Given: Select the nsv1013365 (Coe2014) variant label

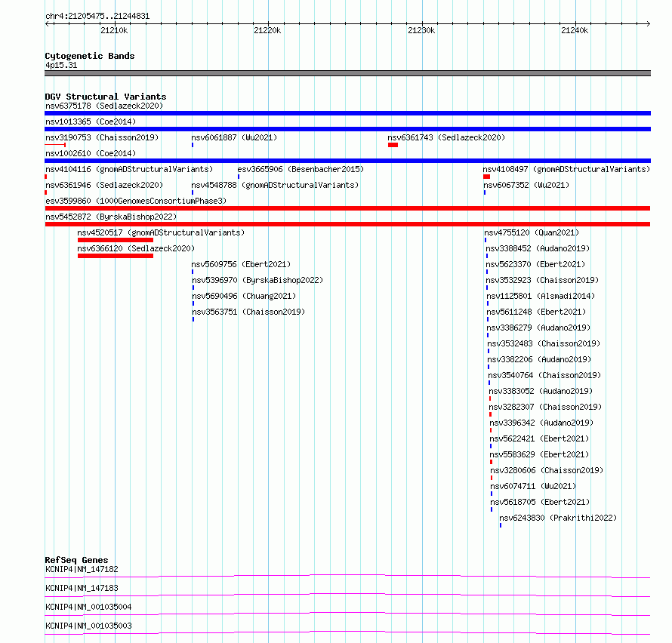Looking at the screenshot, I should [91, 122].
